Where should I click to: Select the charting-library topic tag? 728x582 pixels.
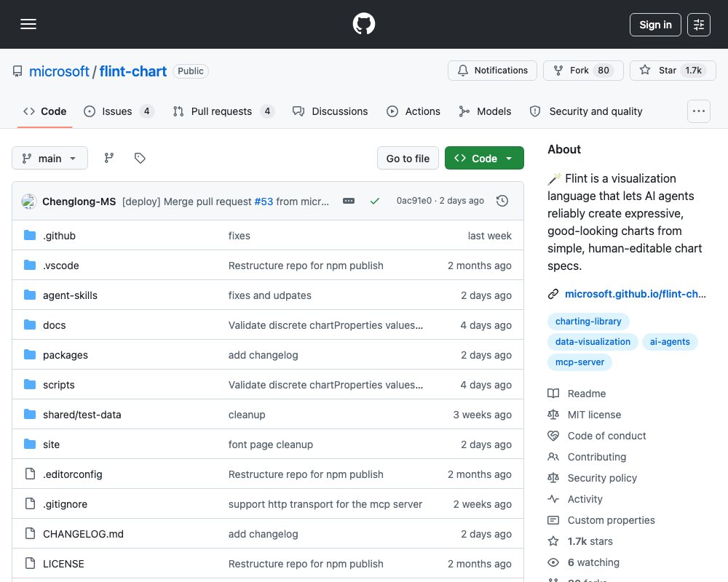point(587,321)
